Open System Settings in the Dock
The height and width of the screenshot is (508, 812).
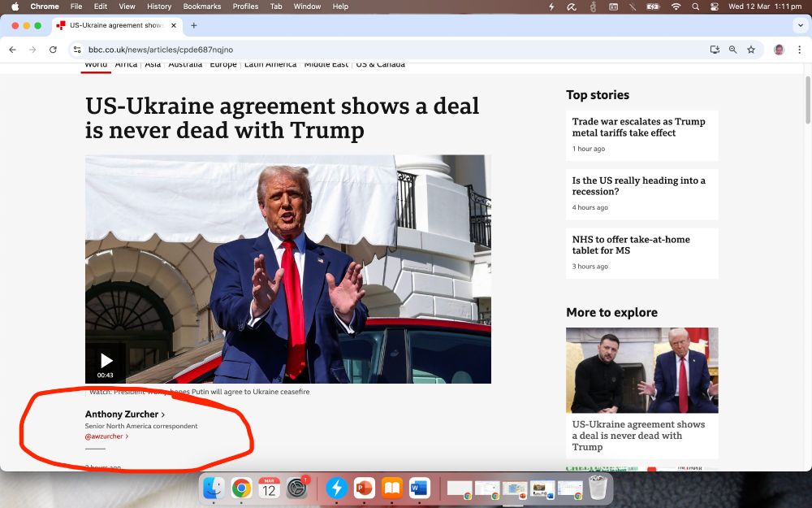pyautogui.click(x=297, y=488)
